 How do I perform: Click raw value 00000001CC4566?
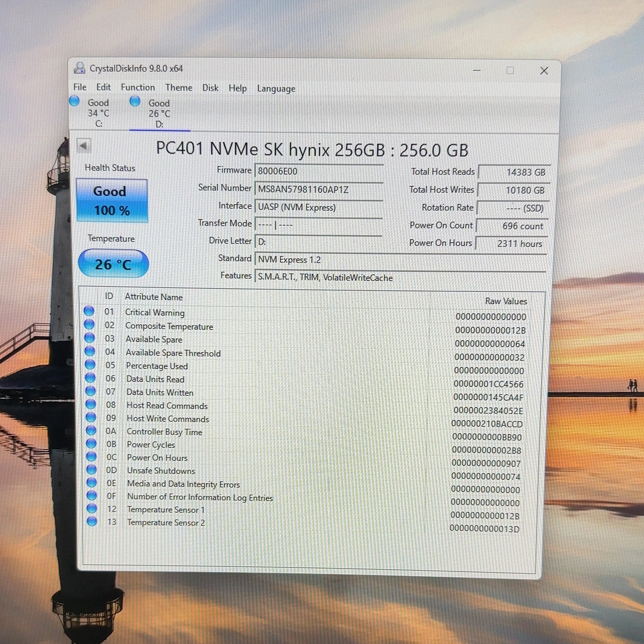(x=488, y=384)
